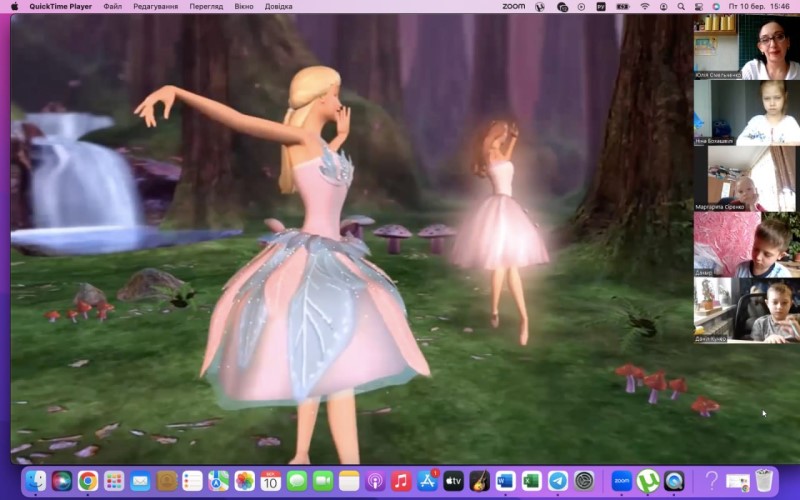Open the Photos app in the Dock
The height and width of the screenshot is (500, 800).
pos(244,481)
